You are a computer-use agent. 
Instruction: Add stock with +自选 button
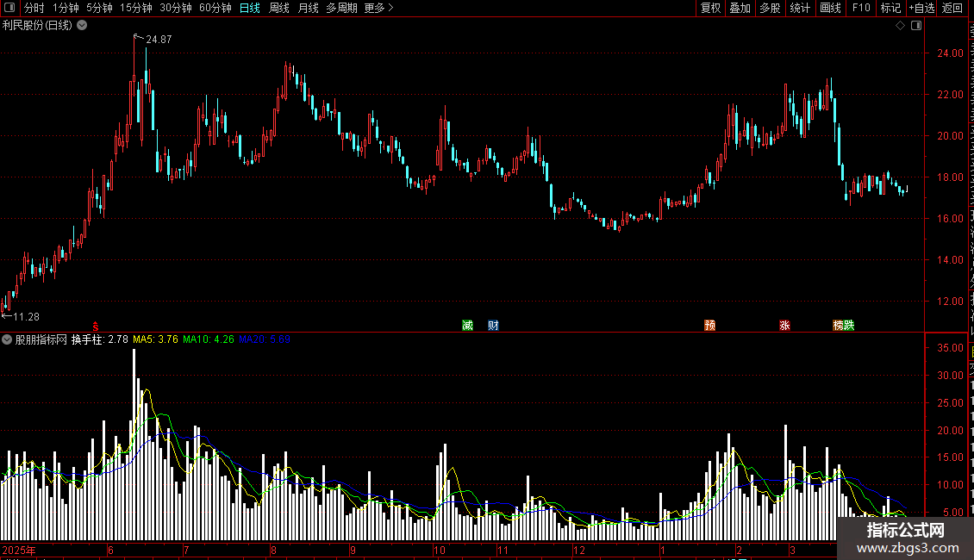pos(921,8)
